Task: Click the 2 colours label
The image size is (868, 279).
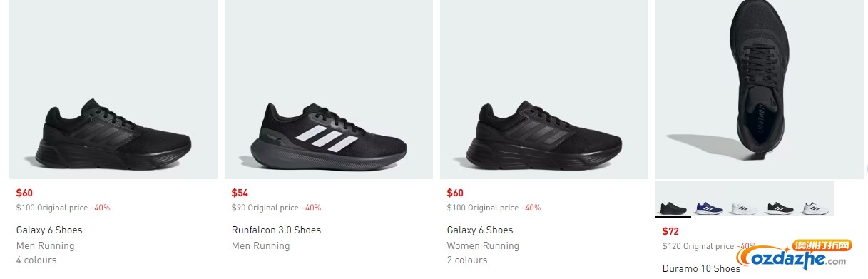Action: click(467, 260)
